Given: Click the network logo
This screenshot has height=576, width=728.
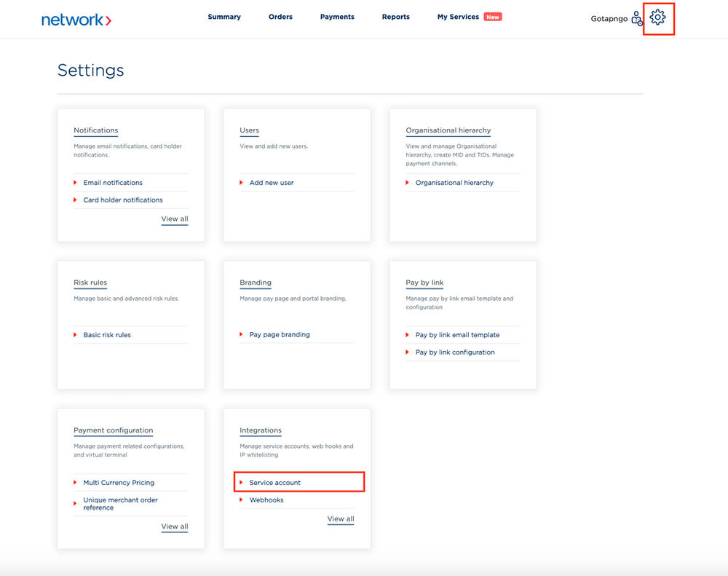Looking at the screenshot, I should tap(76, 19).
